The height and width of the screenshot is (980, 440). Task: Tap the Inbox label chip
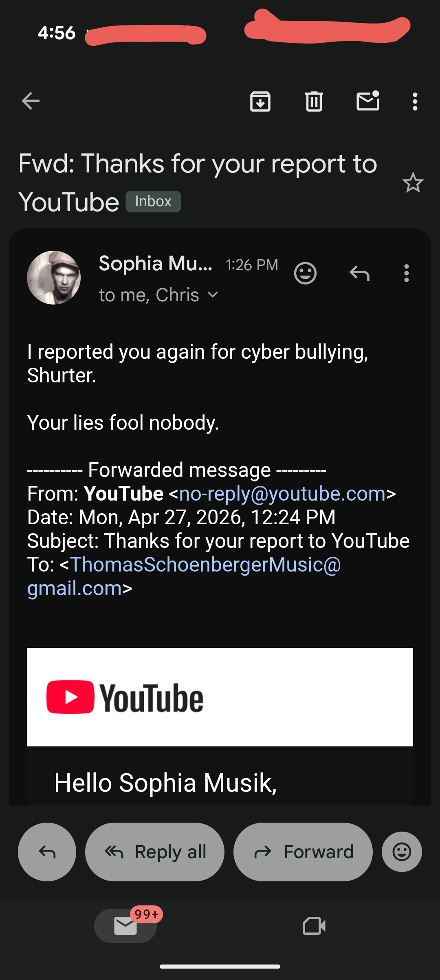(x=153, y=201)
